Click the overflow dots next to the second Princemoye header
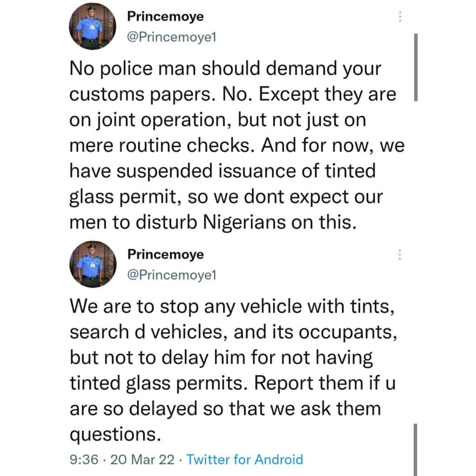Viewport: 476px width, 476px height. (x=400, y=254)
